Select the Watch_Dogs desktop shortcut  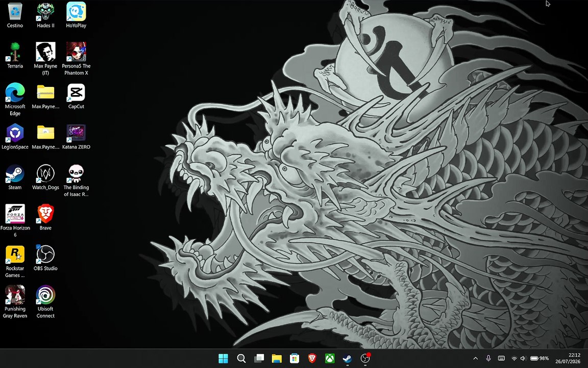pyautogui.click(x=45, y=177)
